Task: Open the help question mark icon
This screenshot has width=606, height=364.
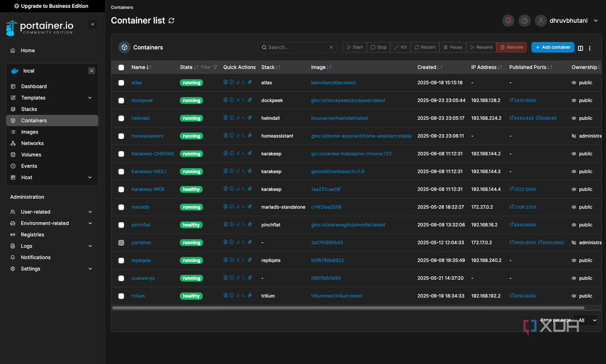Action: pyautogui.click(x=524, y=20)
